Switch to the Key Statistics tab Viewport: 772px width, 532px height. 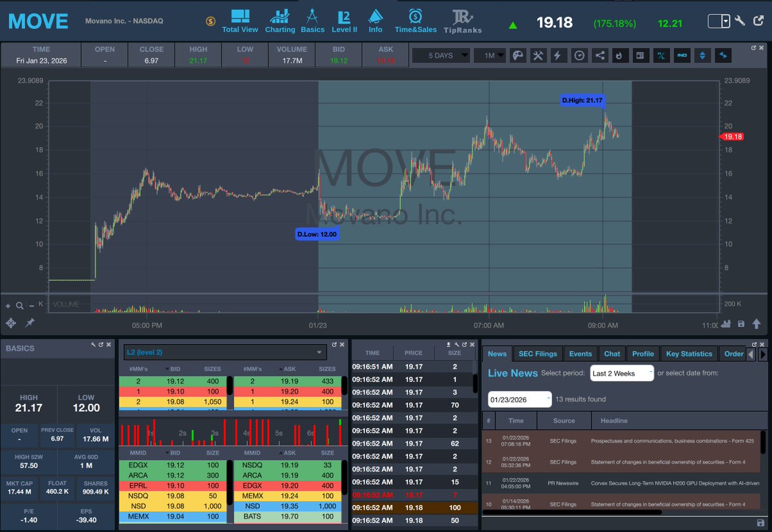pos(689,354)
